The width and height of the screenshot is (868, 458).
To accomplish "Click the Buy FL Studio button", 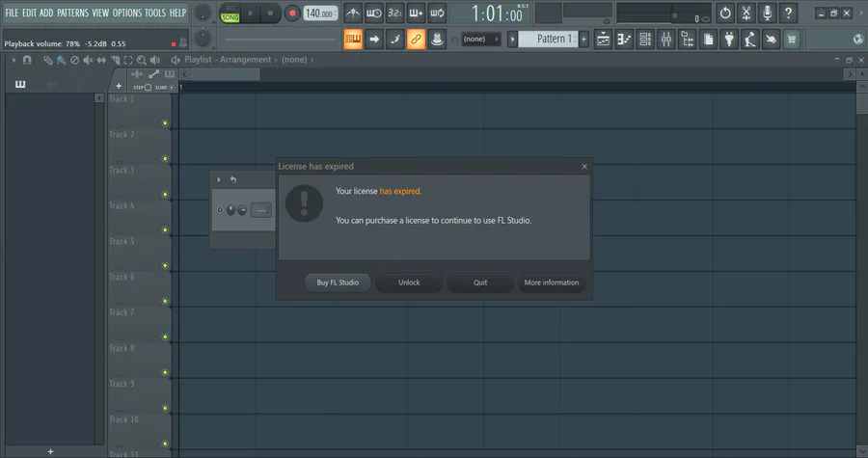I will click(x=338, y=283).
